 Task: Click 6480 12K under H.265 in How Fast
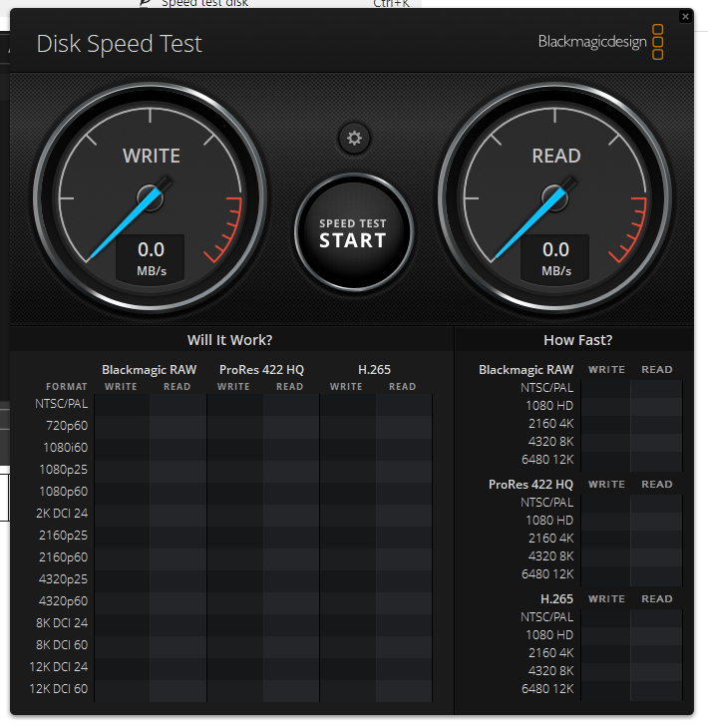(550, 689)
